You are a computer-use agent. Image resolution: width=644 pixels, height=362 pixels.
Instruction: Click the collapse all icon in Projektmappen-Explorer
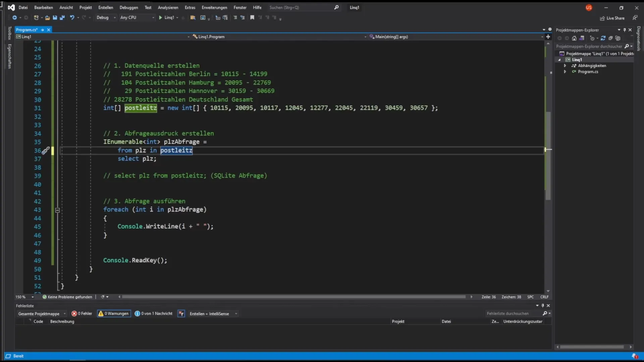click(x=610, y=38)
